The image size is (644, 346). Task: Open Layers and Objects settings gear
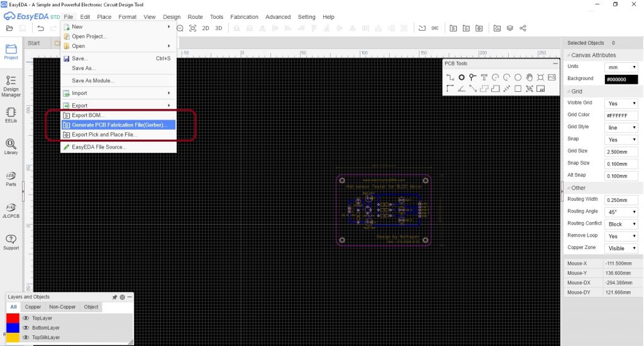123,297
